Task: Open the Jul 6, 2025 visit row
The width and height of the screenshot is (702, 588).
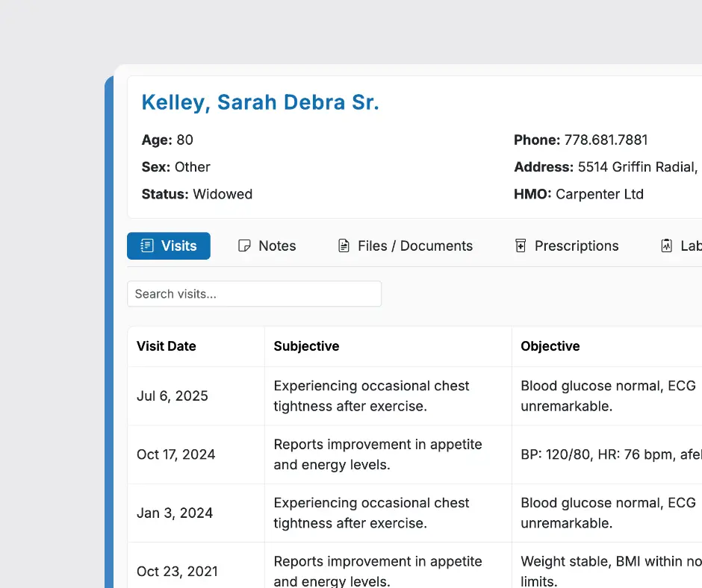Action: [173, 396]
